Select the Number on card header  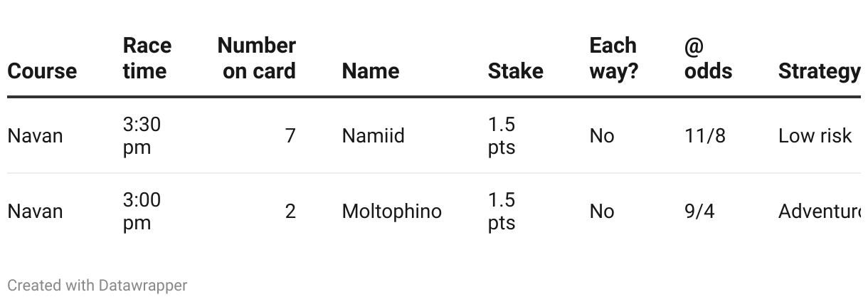(257, 58)
